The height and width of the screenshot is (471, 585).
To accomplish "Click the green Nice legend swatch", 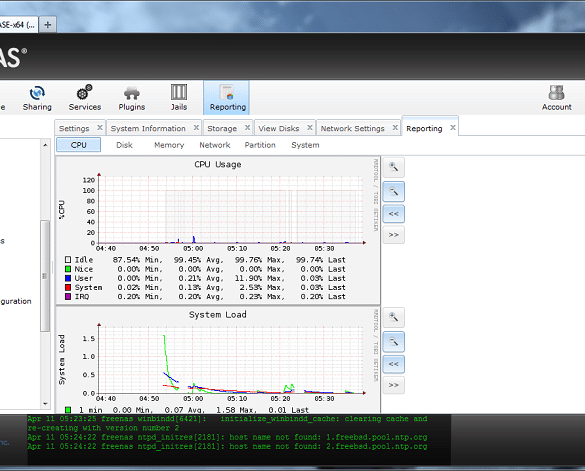I will [68, 269].
